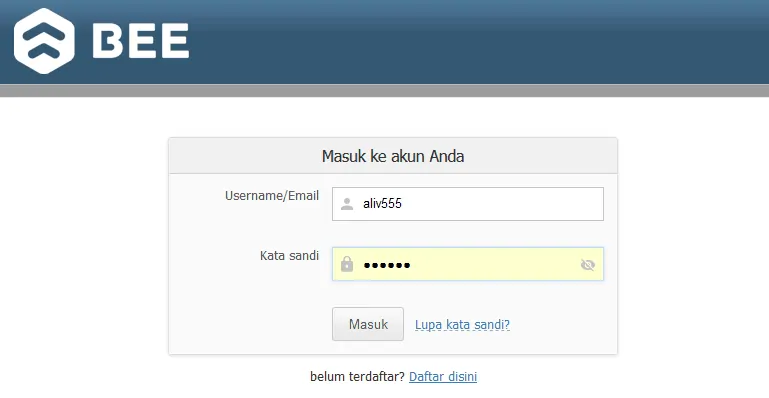Screen dimensions: 769x398
Task: Click the padlock icon in password field
Action: pos(347,264)
